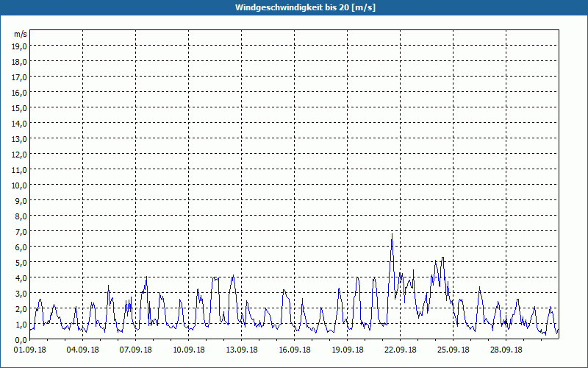
Task: Click the y-axis value 2,0
Action: [21, 309]
